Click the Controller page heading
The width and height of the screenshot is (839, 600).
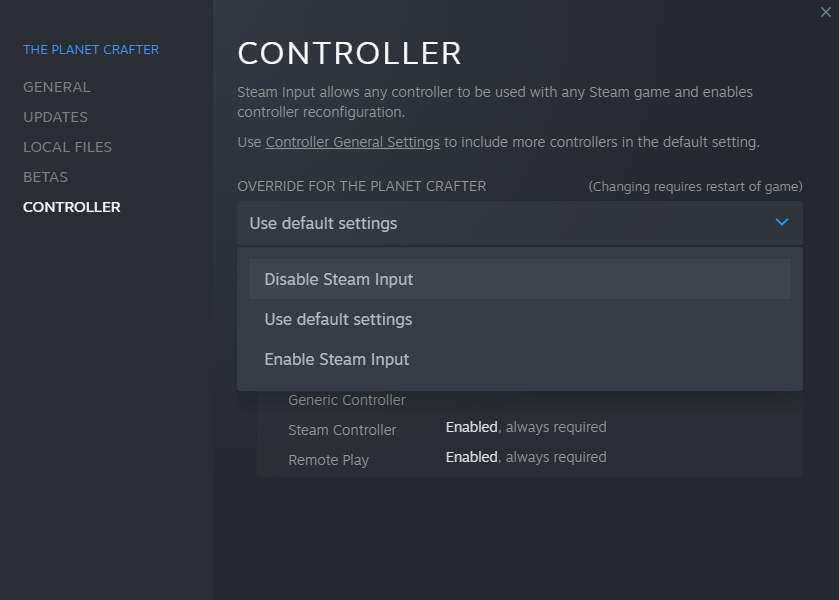(349, 53)
